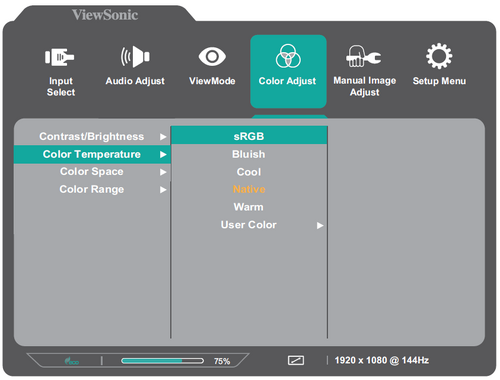Select the Input Select plug icon

[60, 57]
